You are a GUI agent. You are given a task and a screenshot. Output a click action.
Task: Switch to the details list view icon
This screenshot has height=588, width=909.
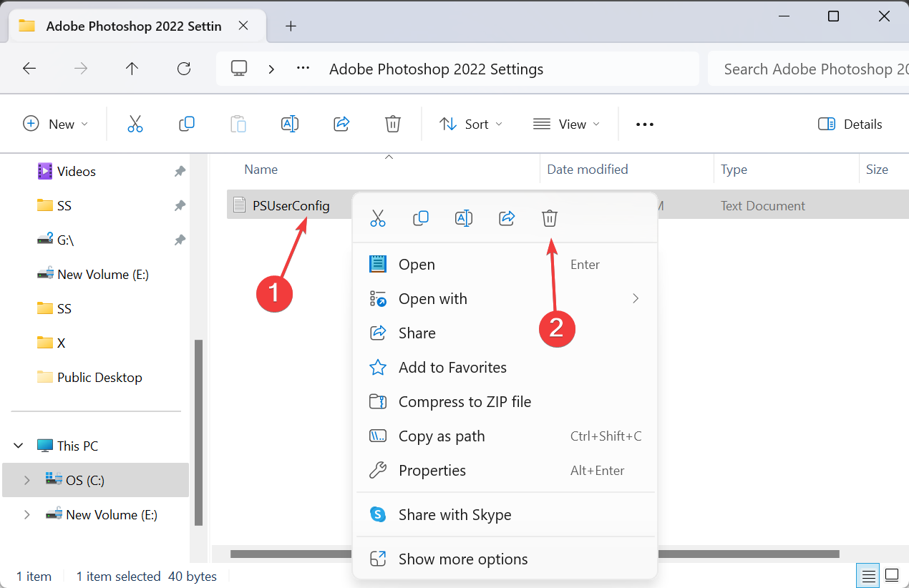[x=868, y=575]
